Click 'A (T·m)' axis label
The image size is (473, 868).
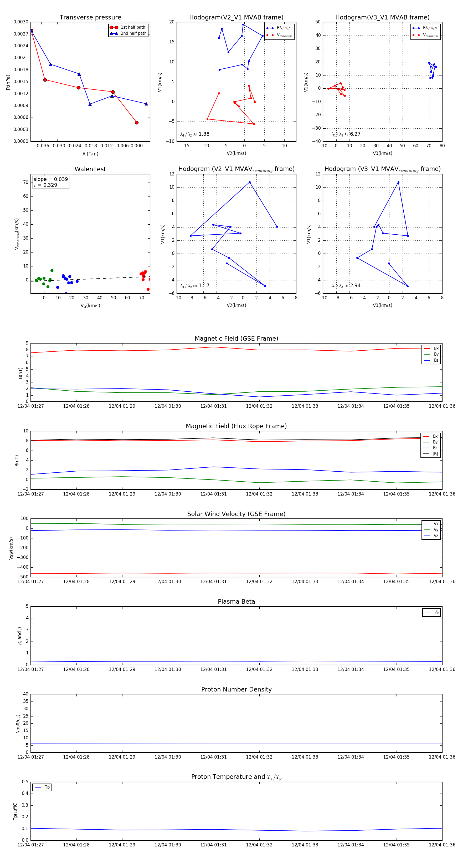[x=90, y=154]
